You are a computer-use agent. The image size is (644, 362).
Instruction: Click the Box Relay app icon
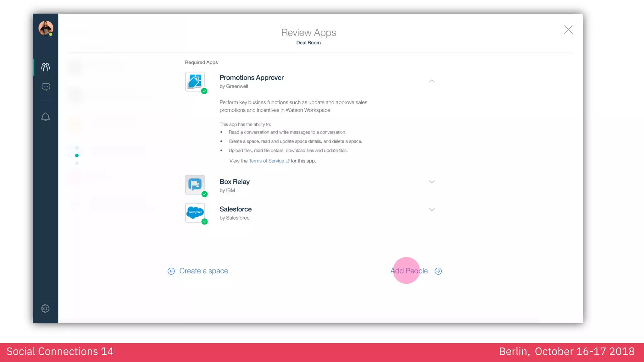click(195, 184)
